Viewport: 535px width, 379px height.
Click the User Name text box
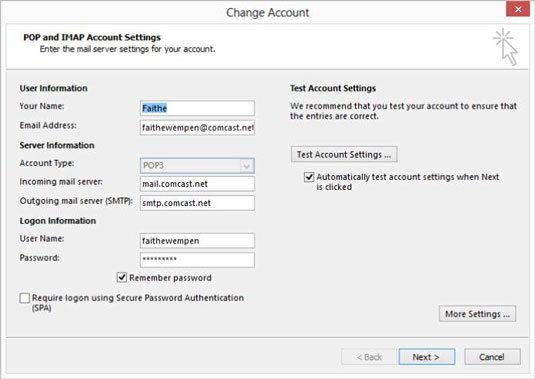(x=197, y=241)
